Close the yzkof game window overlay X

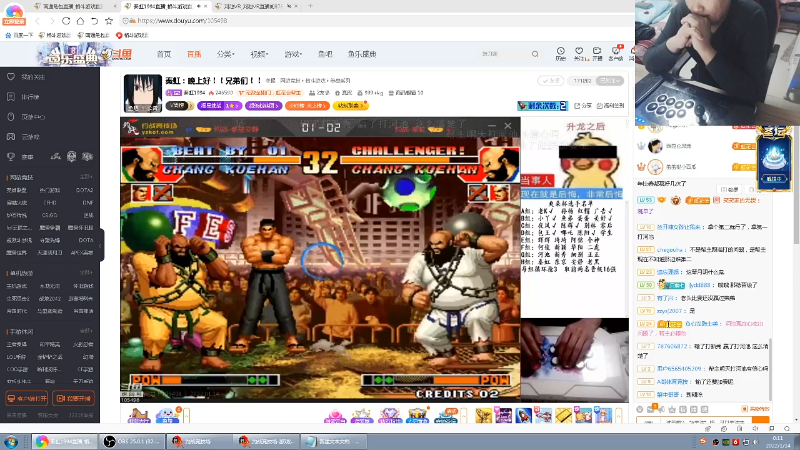click(508, 126)
